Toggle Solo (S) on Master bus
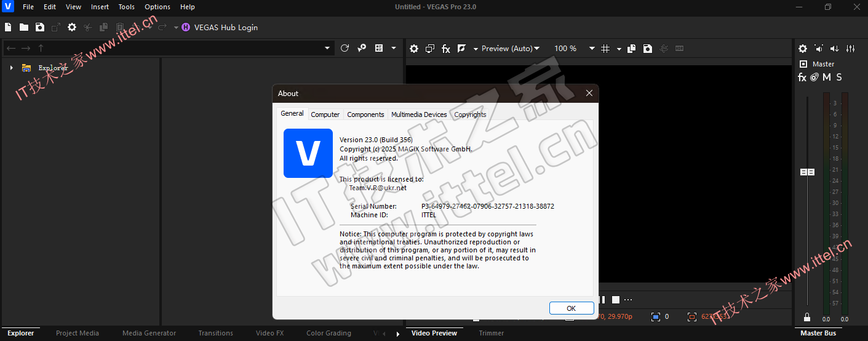Image resolution: width=868 pixels, height=341 pixels. pos(839,77)
